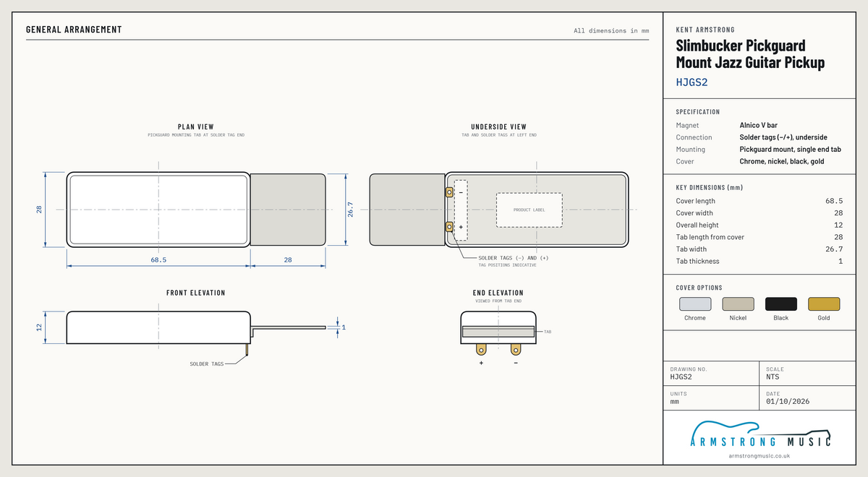Select the positive solder tag in Underside View
The width and height of the screenshot is (868, 477).
coord(449,227)
